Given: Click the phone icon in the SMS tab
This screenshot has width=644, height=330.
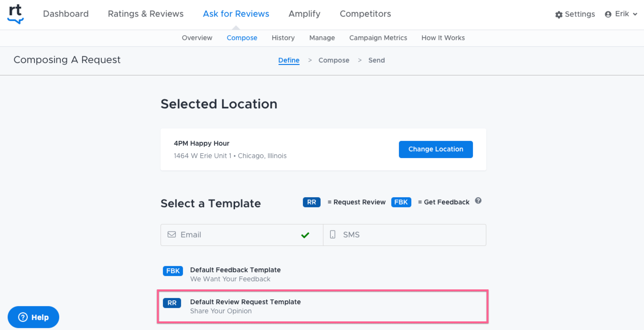Looking at the screenshot, I should point(333,234).
